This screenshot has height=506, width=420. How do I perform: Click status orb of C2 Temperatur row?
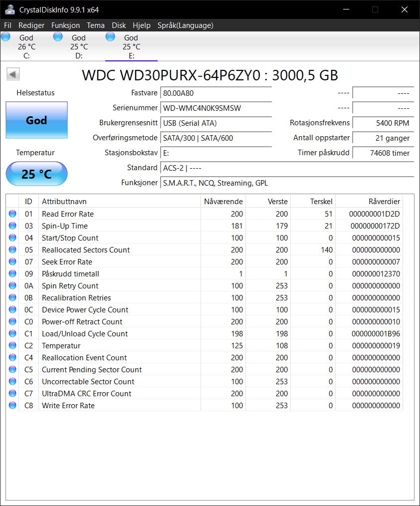click(x=12, y=345)
